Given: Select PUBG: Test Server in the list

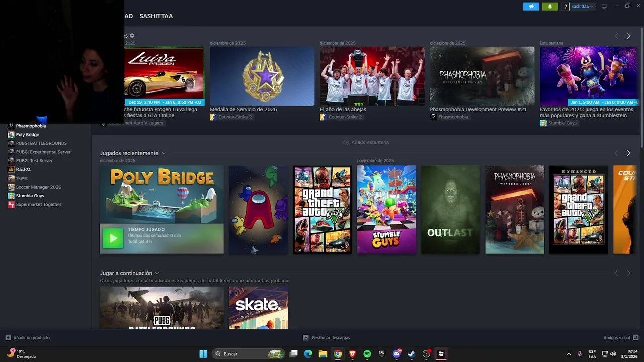Looking at the screenshot, I should [34, 161].
